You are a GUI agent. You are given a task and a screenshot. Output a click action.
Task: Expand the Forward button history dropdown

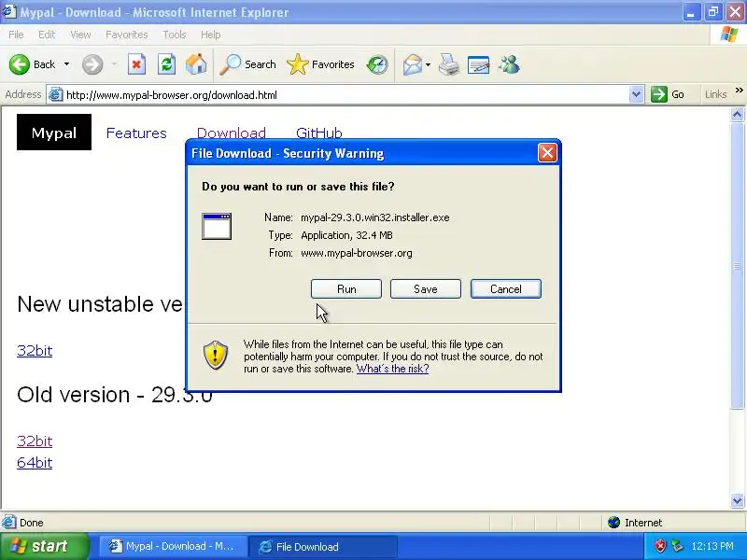pyautogui.click(x=114, y=64)
